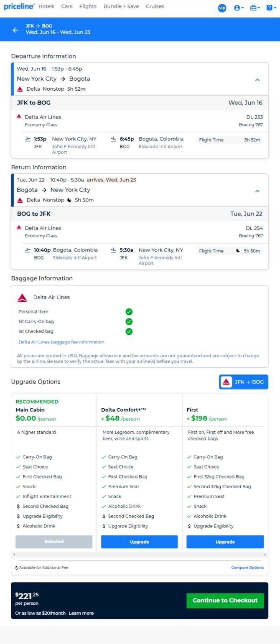Click dollar icon beside Main Cabin Alcoholic Drink
Viewport: 280px width, 644px height.
(18, 526)
